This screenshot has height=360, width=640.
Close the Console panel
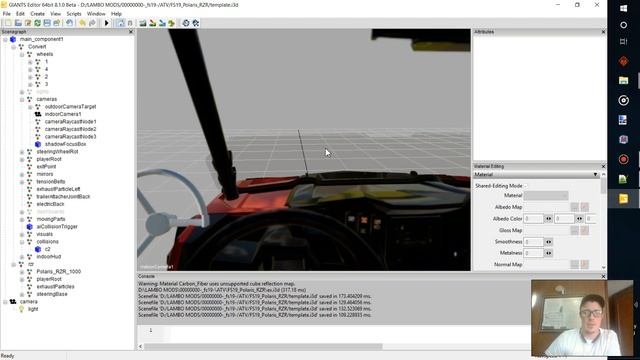[x=603, y=276]
